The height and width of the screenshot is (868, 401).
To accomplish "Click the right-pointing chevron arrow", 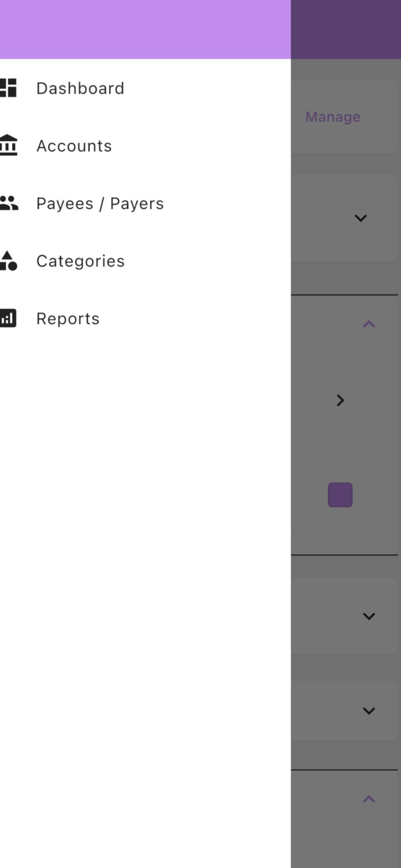I will (340, 400).
